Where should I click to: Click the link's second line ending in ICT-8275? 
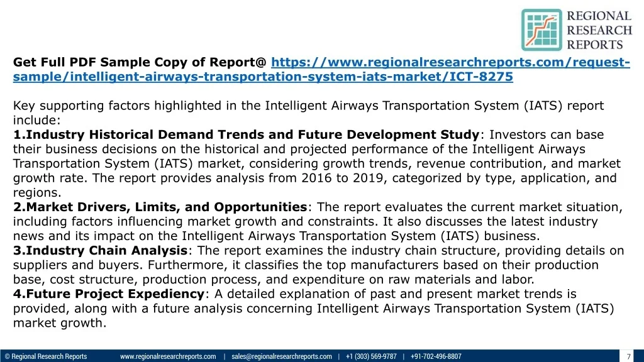[263, 77]
